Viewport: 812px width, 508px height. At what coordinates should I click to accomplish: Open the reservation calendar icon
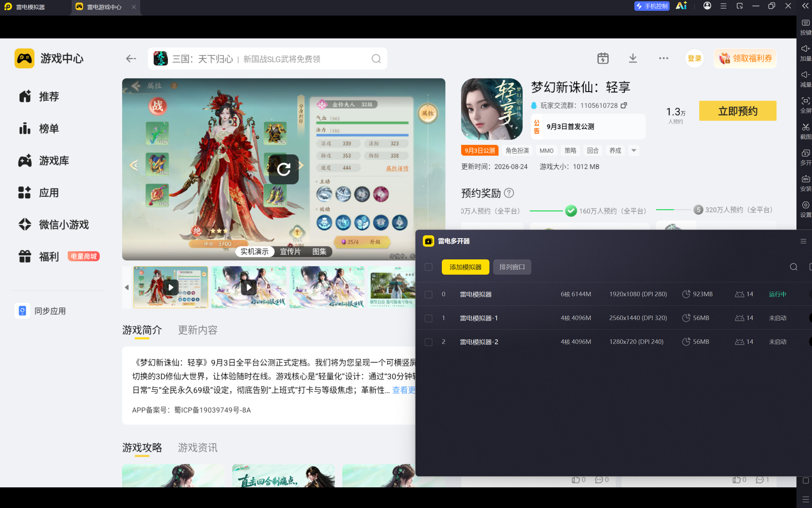click(x=603, y=58)
